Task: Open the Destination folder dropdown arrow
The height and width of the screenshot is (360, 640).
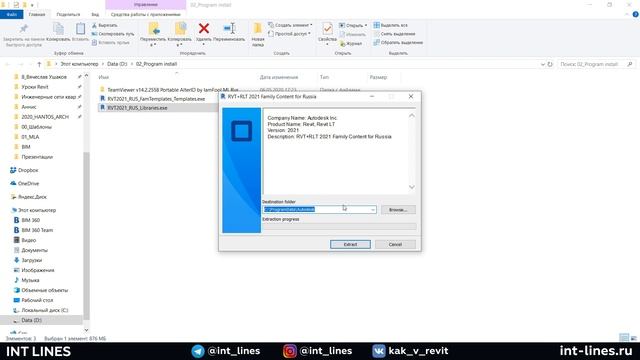Action: point(373,209)
